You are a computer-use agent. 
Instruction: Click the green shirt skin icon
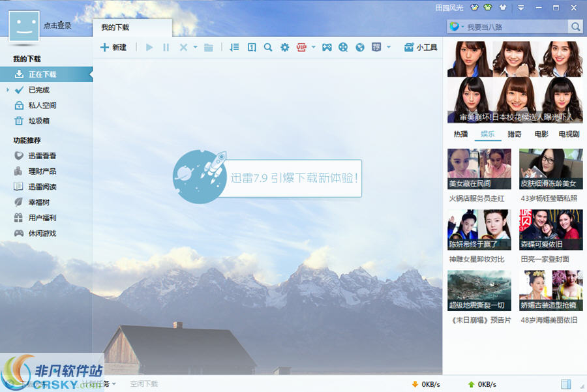pyautogui.click(x=488, y=7)
